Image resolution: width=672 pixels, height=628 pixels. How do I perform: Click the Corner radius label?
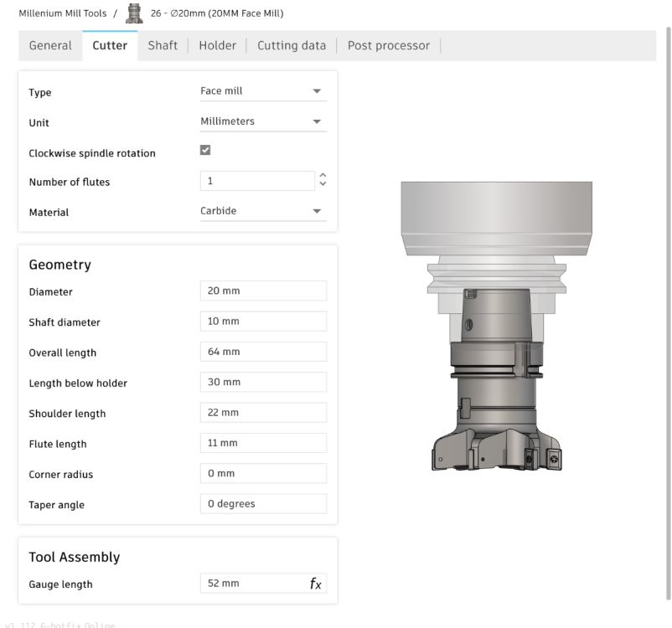point(61,474)
